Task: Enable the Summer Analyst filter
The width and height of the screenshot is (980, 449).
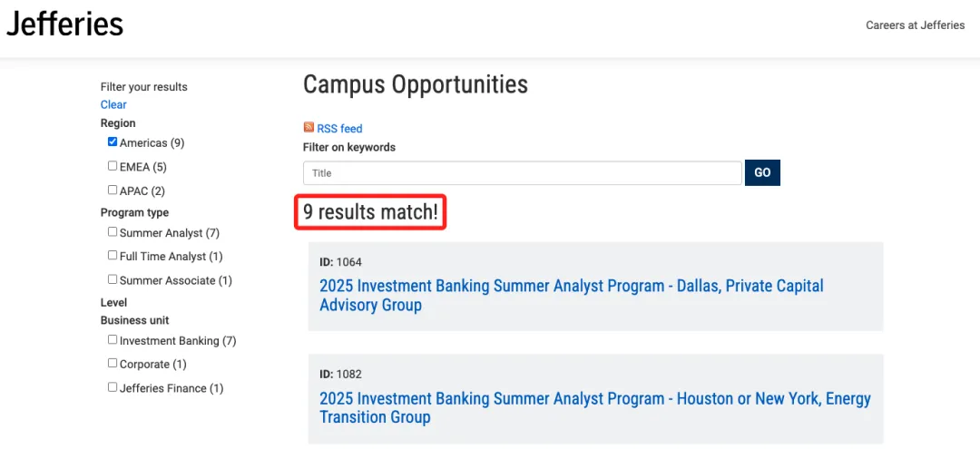Action: pyautogui.click(x=113, y=231)
